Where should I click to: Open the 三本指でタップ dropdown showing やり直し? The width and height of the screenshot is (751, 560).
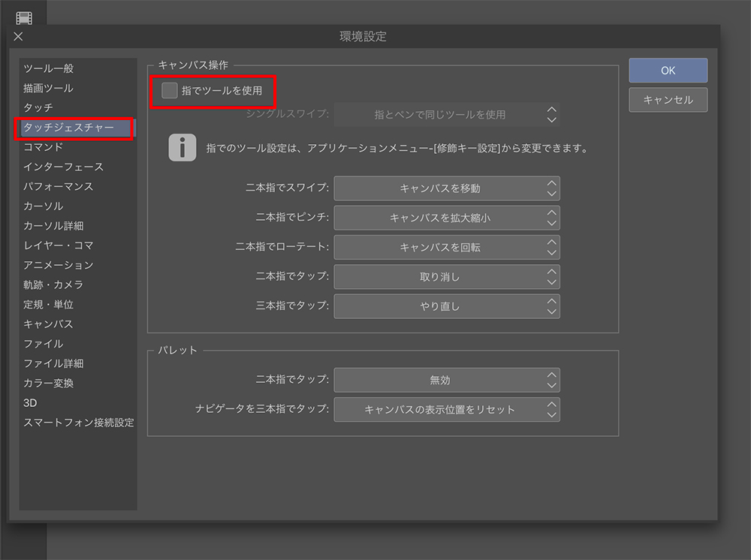coord(446,306)
